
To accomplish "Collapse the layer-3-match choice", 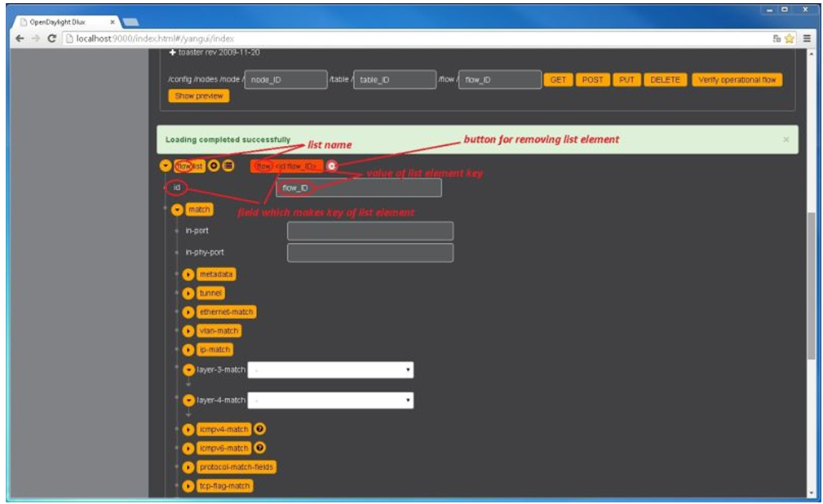I will point(188,370).
